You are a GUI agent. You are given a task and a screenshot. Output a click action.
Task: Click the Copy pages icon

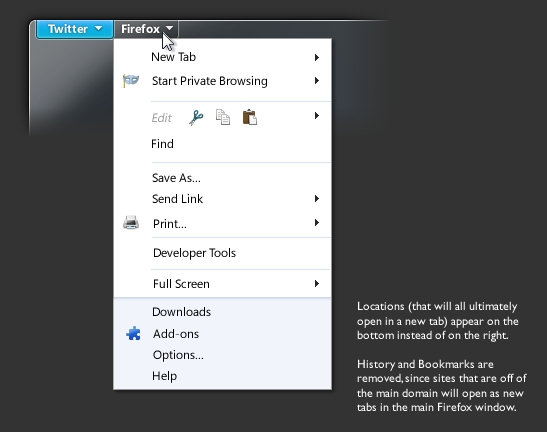[x=223, y=117]
